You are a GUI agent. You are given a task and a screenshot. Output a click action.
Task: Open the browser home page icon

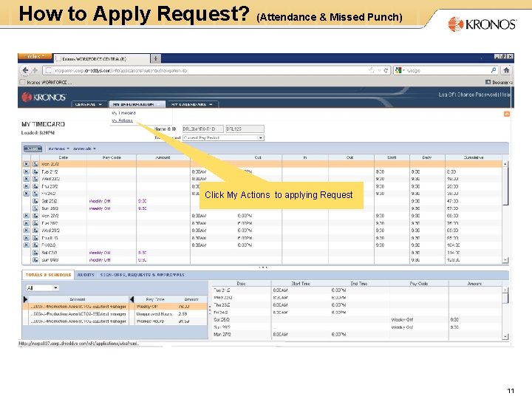pyautogui.click(x=506, y=70)
